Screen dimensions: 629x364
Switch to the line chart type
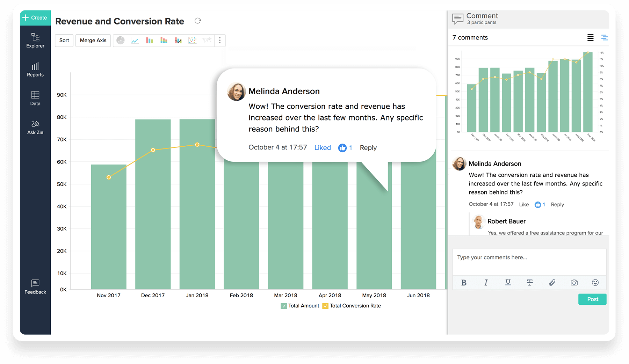[x=135, y=41]
